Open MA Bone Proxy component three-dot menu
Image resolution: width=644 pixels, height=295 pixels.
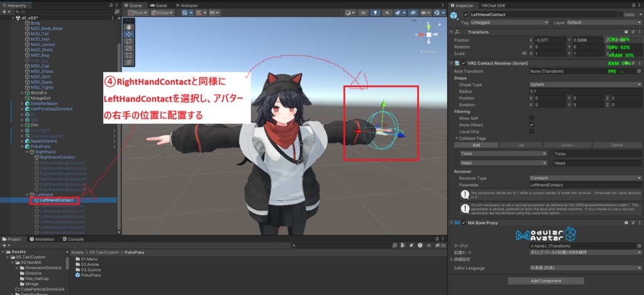pyautogui.click(x=639, y=223)
